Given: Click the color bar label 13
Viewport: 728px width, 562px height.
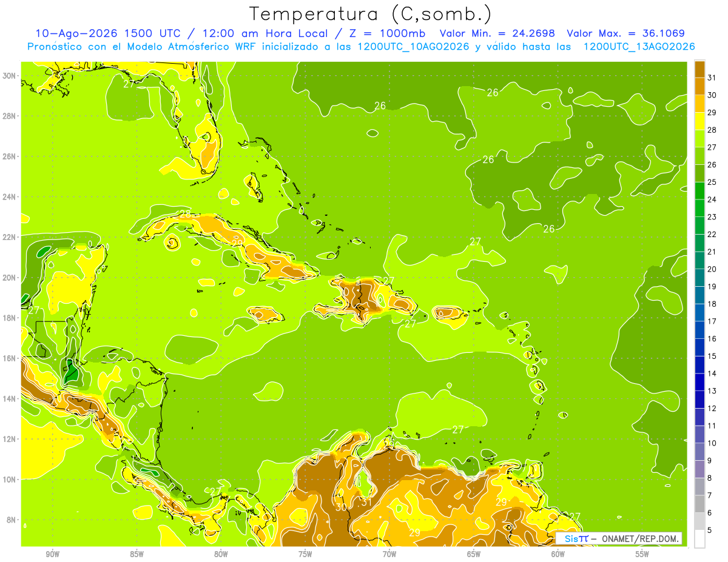Looking at the screenshot, I should click(712, 391).
